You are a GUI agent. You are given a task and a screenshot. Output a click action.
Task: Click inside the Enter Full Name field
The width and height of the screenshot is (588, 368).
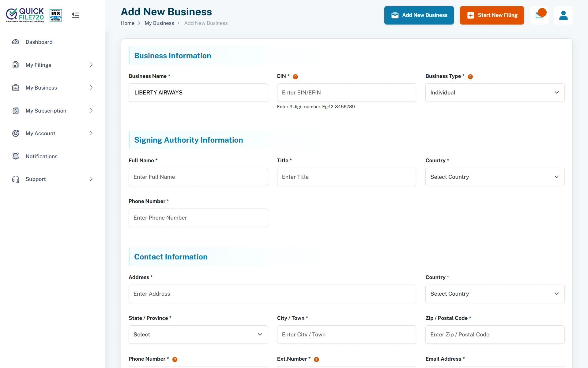pyautogui.click(x=198, y=177)
